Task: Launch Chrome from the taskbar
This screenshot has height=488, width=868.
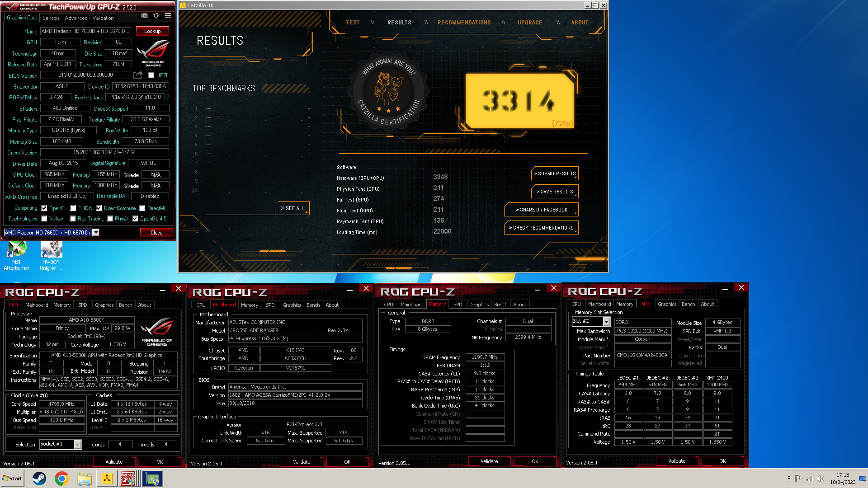Action: 62,479
